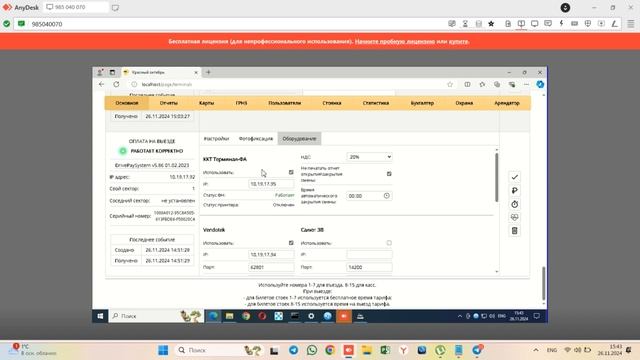The height and width of the screenshot is (360, 640).
Task: Click remote taskbar Поиск search box
Action: (156, 316)
